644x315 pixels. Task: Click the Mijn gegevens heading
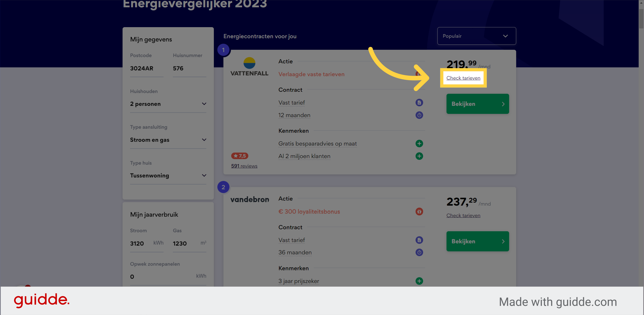coord(151,39)
